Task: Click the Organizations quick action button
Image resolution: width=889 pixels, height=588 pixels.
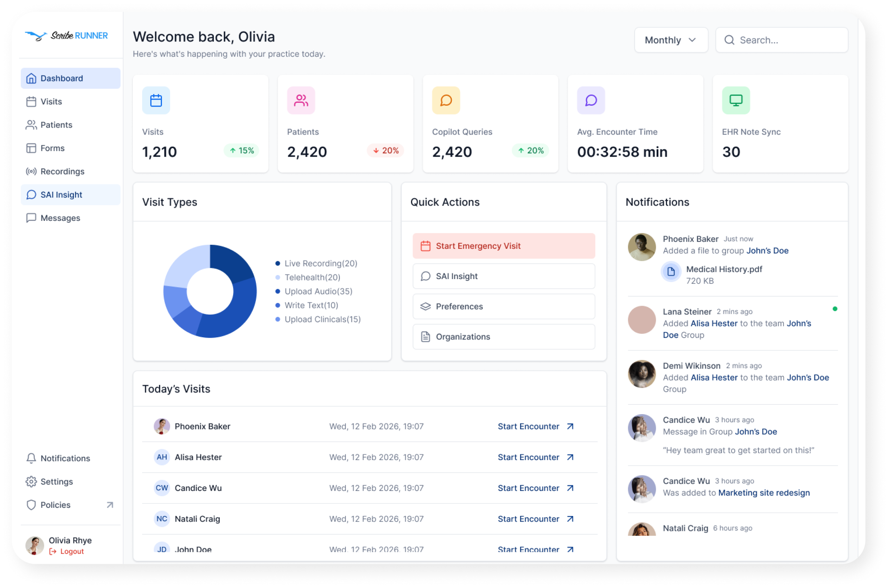Action: [x=504, y=337]
